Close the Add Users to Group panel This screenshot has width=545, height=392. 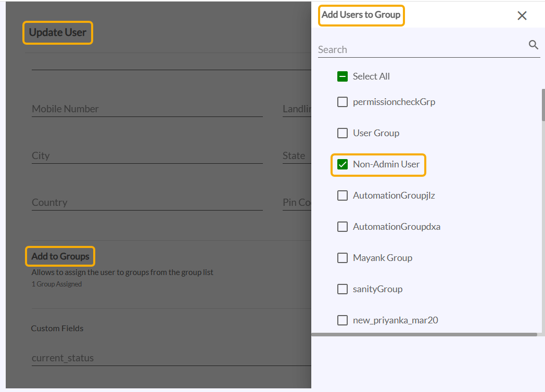[522, 16]
